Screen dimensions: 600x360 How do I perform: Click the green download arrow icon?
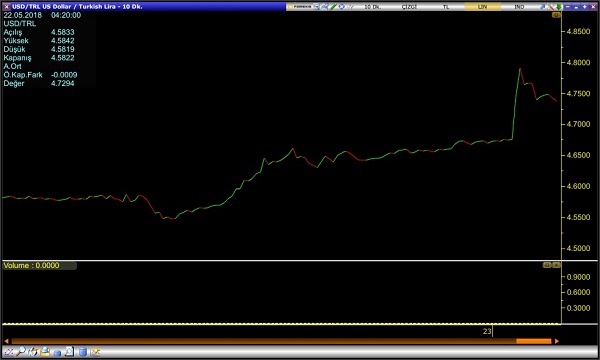click(559, 7)
